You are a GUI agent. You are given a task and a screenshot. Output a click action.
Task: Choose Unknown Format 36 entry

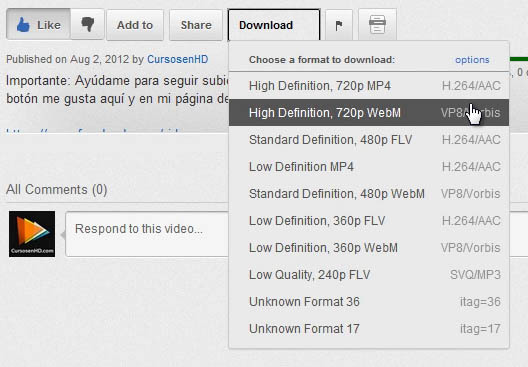point(369,301)
